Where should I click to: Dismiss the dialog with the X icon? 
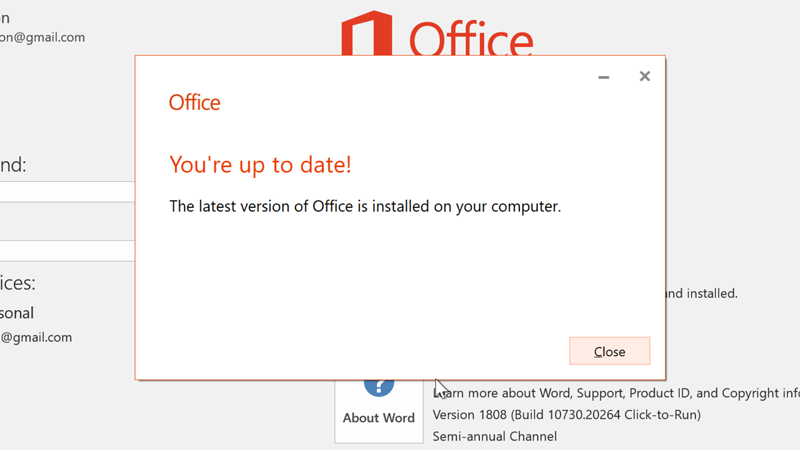point(644,77)
